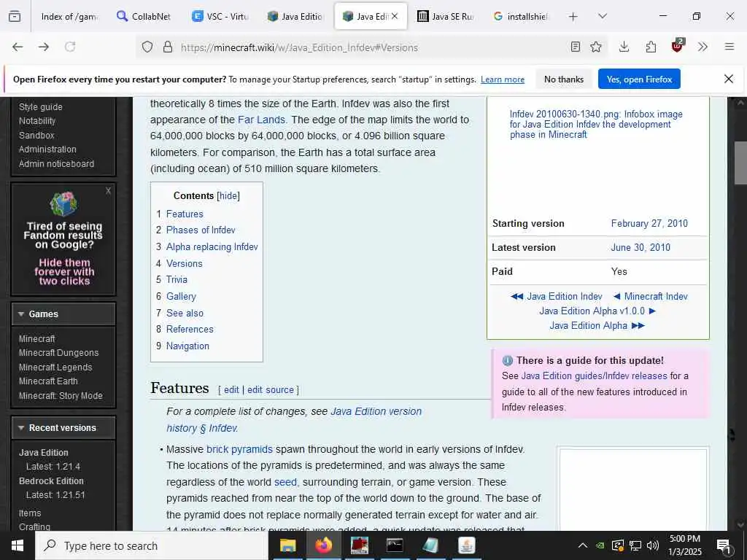Click the uBlock Origin extension icon
This screenshot has width=747, height=560.
tap(678, 46)
